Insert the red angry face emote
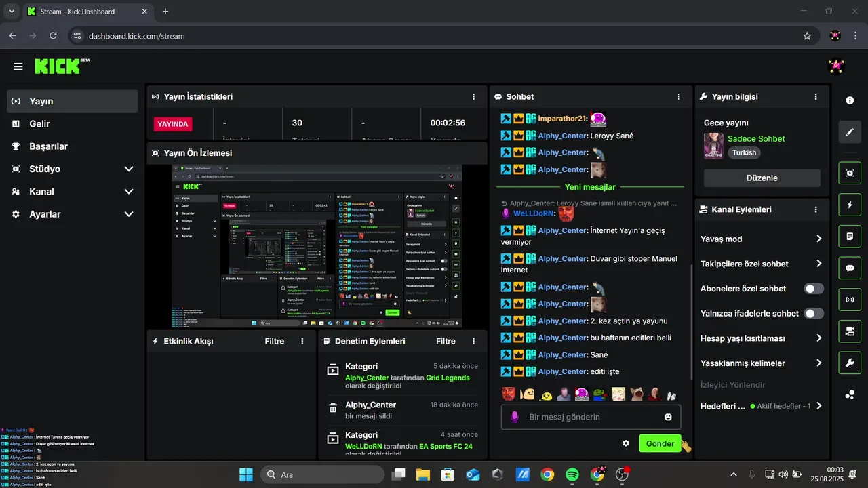This screenshot has height=488, width=868. (509, 394)
